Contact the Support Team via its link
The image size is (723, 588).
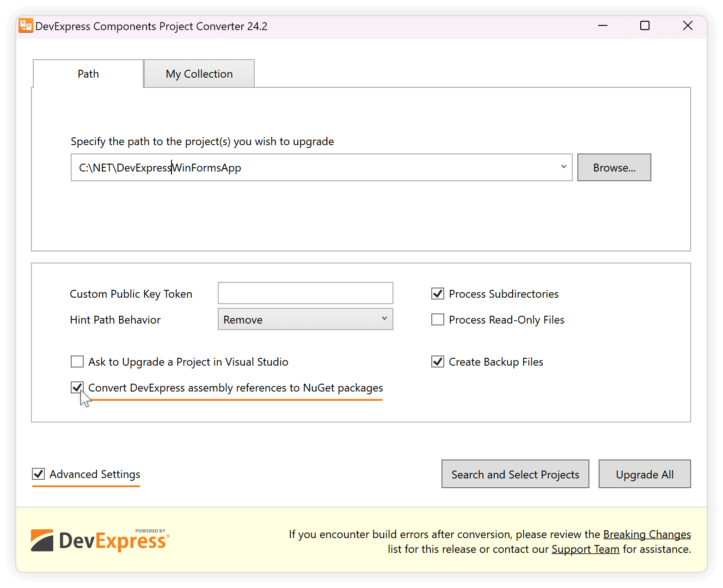click(x=585, y=549)
